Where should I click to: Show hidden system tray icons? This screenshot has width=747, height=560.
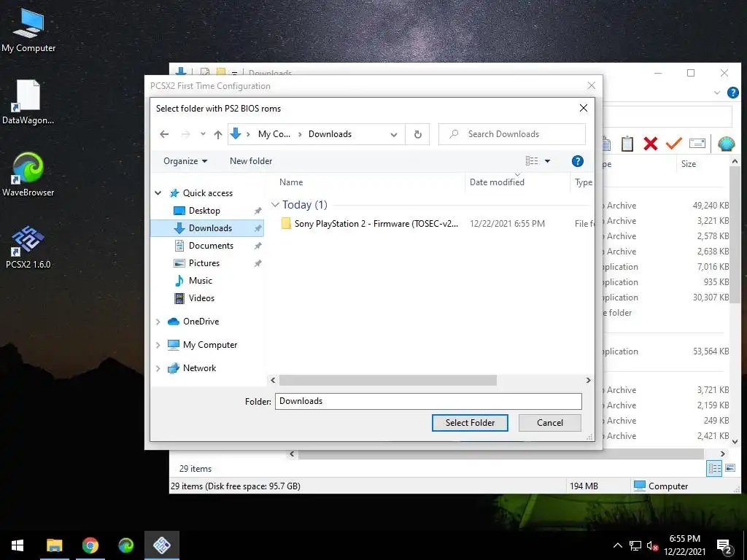617,545
